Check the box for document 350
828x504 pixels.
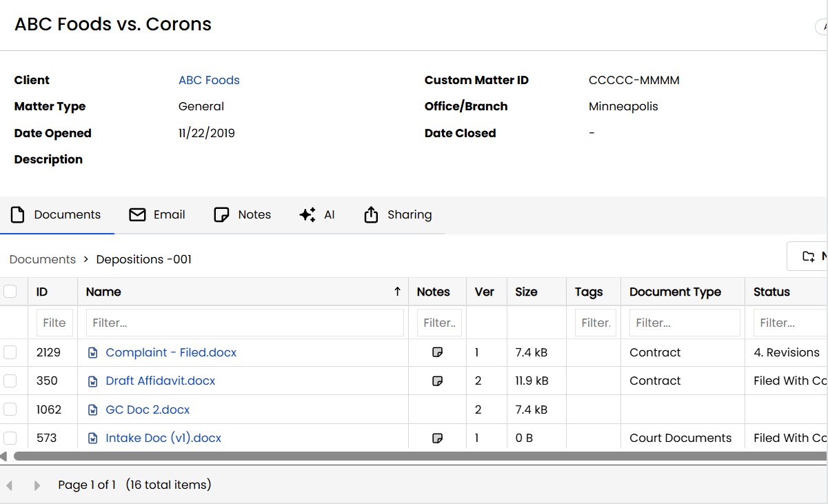pos(10,381)
